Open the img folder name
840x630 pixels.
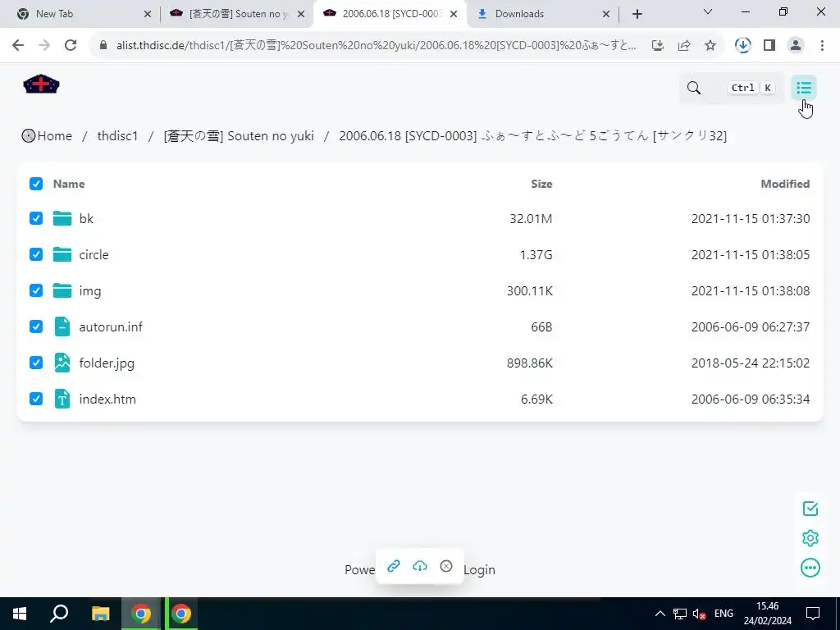click(x=90, y=291)
